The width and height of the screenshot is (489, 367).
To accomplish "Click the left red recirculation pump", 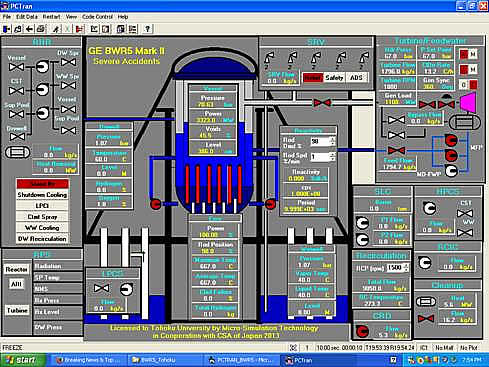I will (x=156, y=204).
